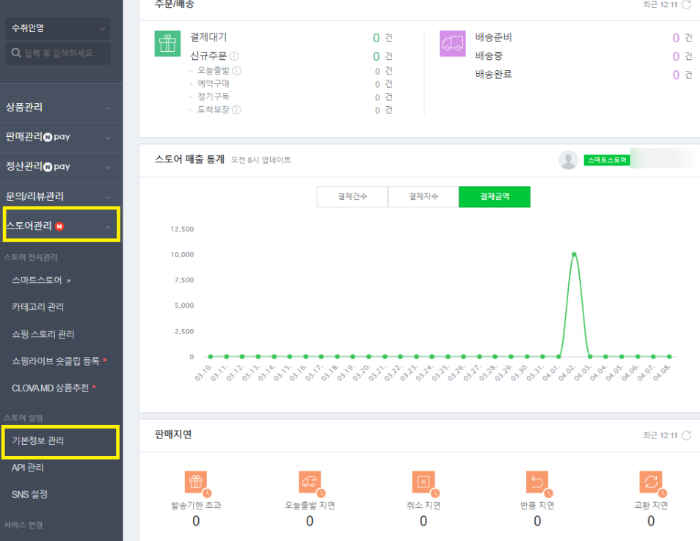The image size is (700, 541).
Task: Click the 스토어 매출 통계 heading
Action: [189, 159]
